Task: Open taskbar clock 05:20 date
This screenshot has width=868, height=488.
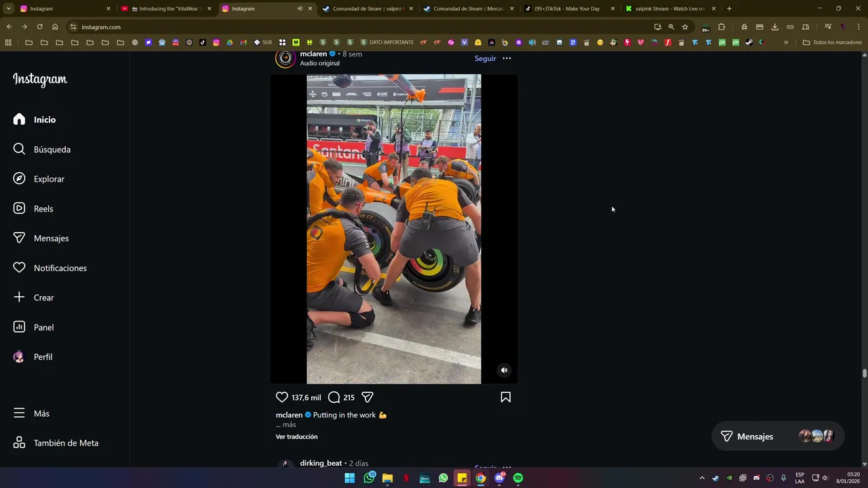Action: coord(848,478)
